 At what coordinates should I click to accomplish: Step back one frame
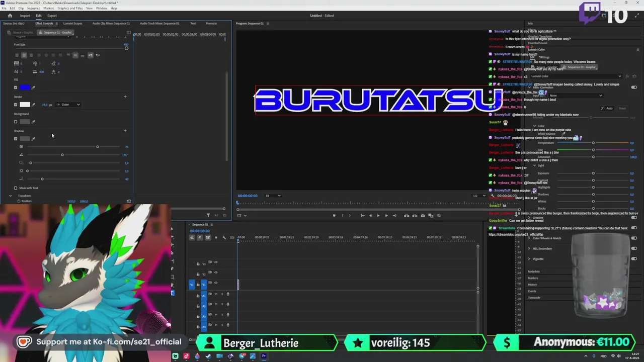[x=371, y=216]
